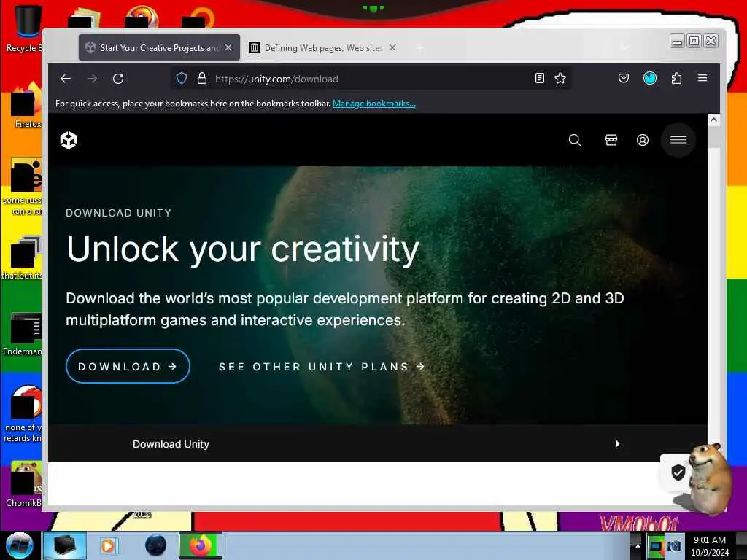Click the network tray icon

[x=656, y=547]
